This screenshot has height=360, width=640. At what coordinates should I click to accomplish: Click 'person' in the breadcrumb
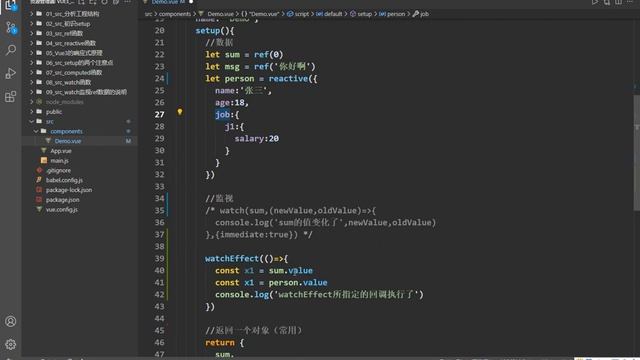click(396, 14)
